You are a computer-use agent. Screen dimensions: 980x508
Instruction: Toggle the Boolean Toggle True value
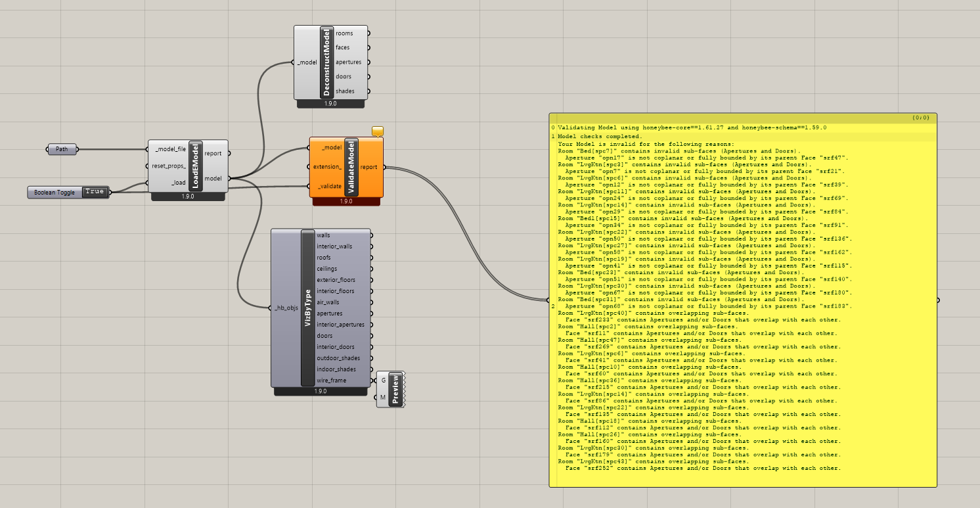[94, 192]
